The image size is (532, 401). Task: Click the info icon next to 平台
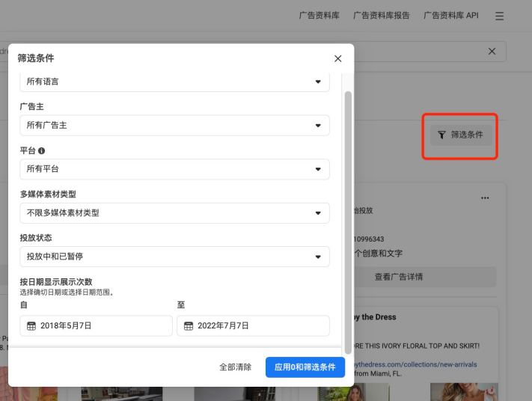(x=41, y=150)
